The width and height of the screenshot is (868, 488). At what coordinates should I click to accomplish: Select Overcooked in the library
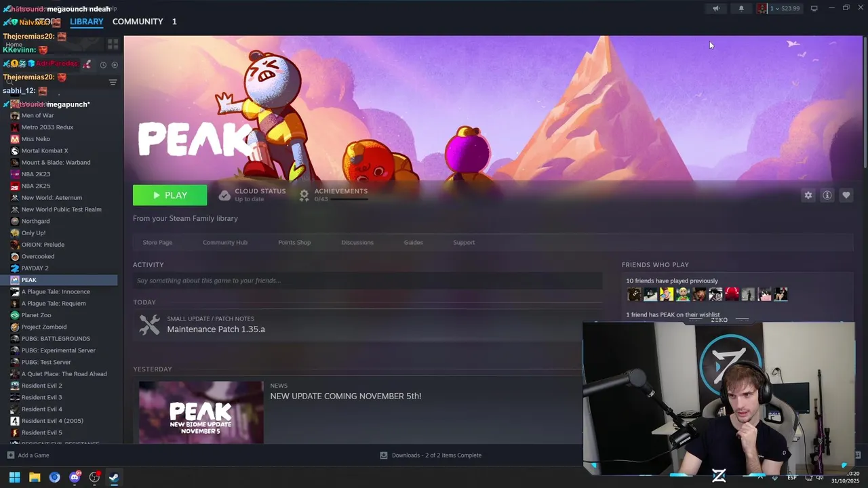pos(38,256)
